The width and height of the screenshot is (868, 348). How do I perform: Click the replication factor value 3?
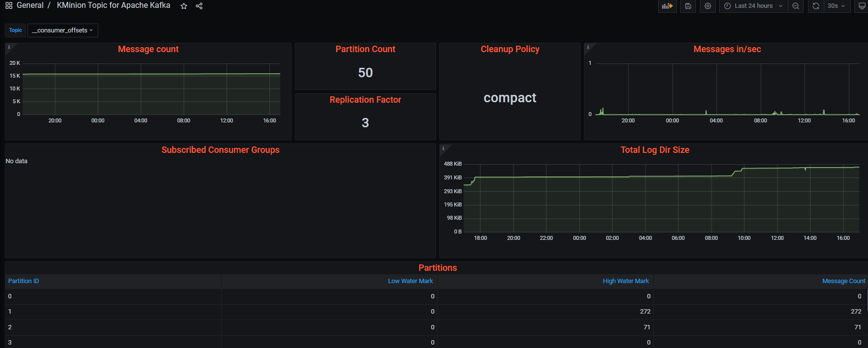pyautogui.click(x=365, y=123)
